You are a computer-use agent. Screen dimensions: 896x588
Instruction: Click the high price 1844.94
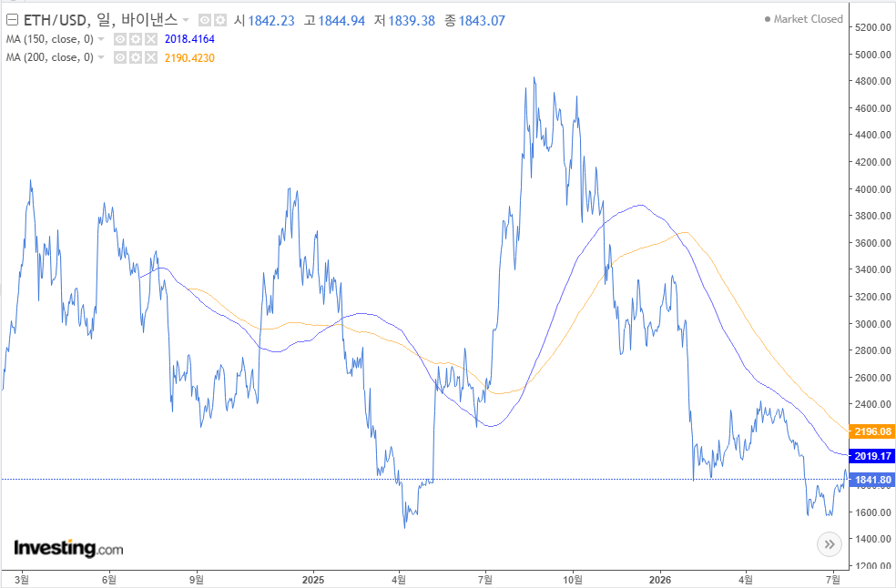coord(341,21)
